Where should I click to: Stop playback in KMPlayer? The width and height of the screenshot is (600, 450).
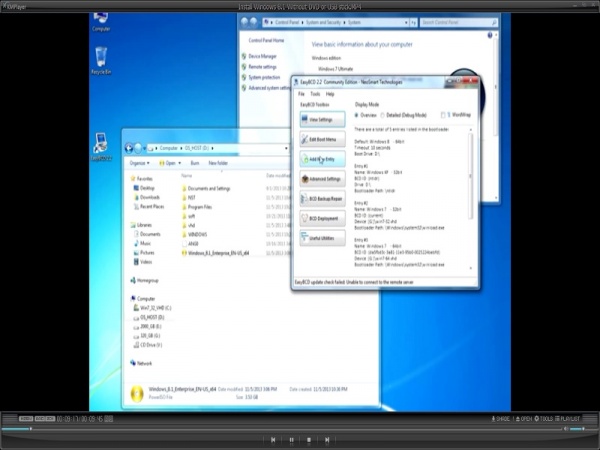coord(309,440)
